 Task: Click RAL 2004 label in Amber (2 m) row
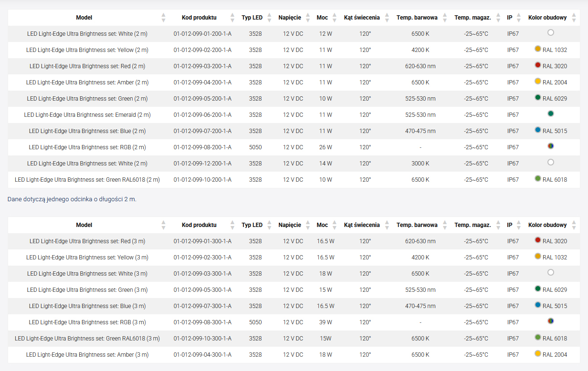click(555, 82)
